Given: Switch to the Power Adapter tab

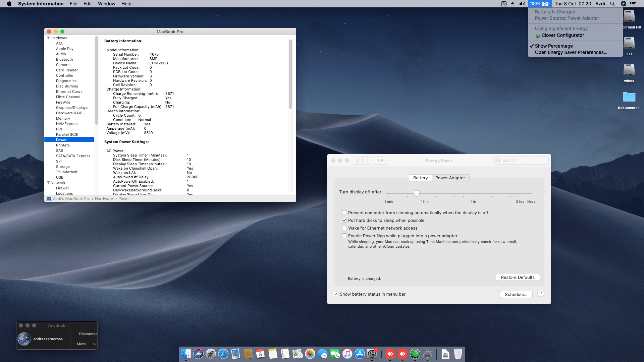Looking at the screenshot, I should click(450, 178).
